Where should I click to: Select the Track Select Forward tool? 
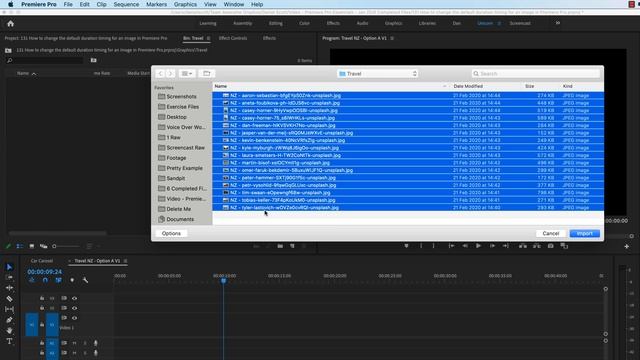click(9, 277)
